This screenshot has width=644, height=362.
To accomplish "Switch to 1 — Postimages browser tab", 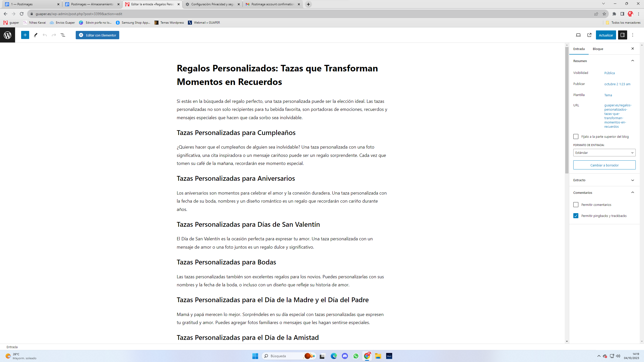I will pyautogui.click(x=32, y=4).
